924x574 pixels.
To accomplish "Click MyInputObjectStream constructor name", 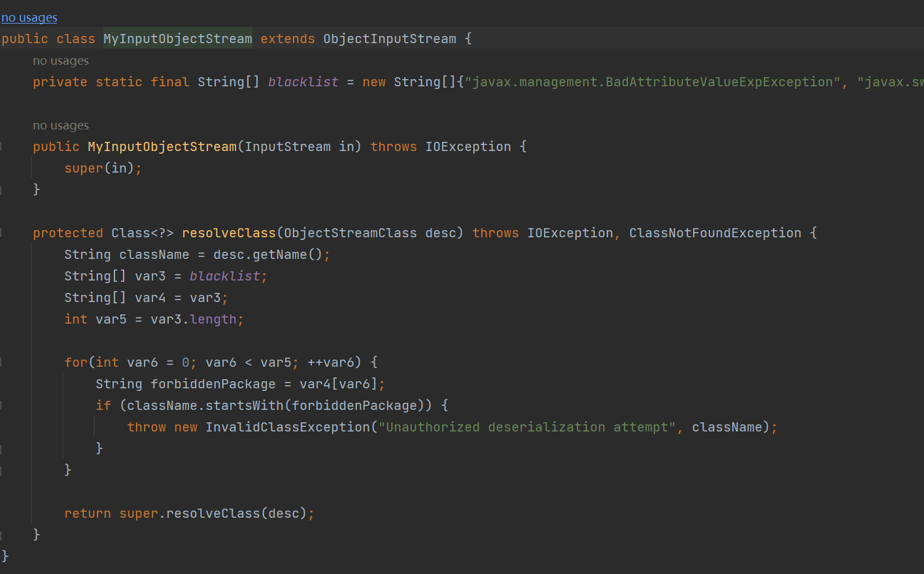I will tap(162, 146).
